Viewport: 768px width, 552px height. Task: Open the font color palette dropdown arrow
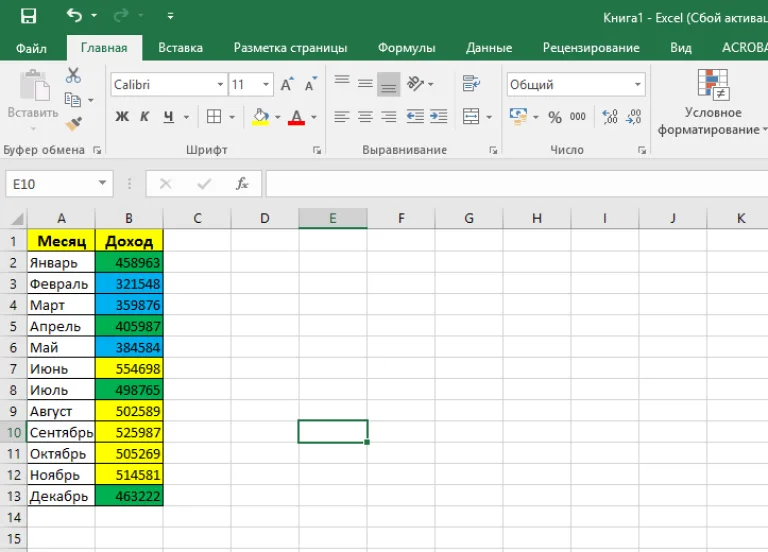[x=314, y=117]
